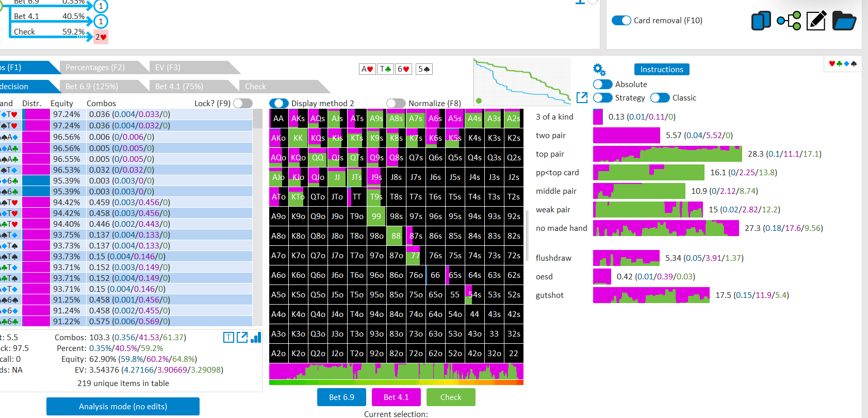Click the node circle after Bet 4.1

pyautogui.click(x=101, y=21)
